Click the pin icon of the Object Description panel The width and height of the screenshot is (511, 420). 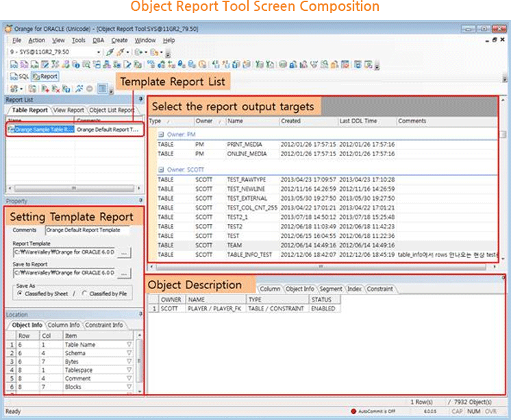pyautogui.click(x=504, y=277)
